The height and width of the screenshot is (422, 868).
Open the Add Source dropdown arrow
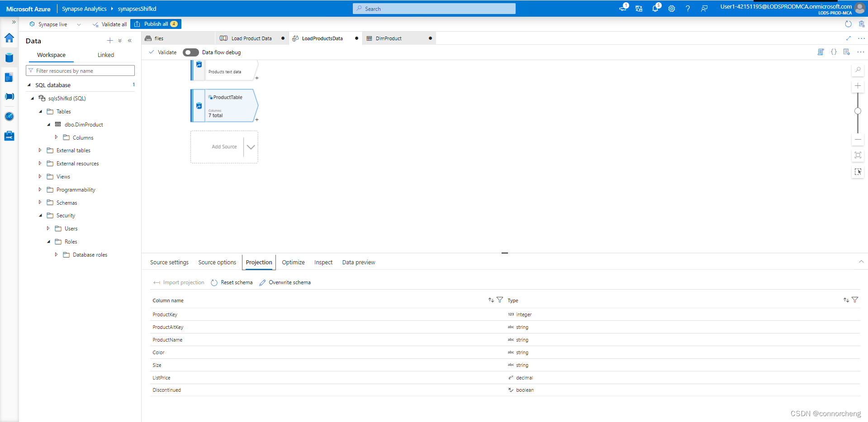pos(251,147)
